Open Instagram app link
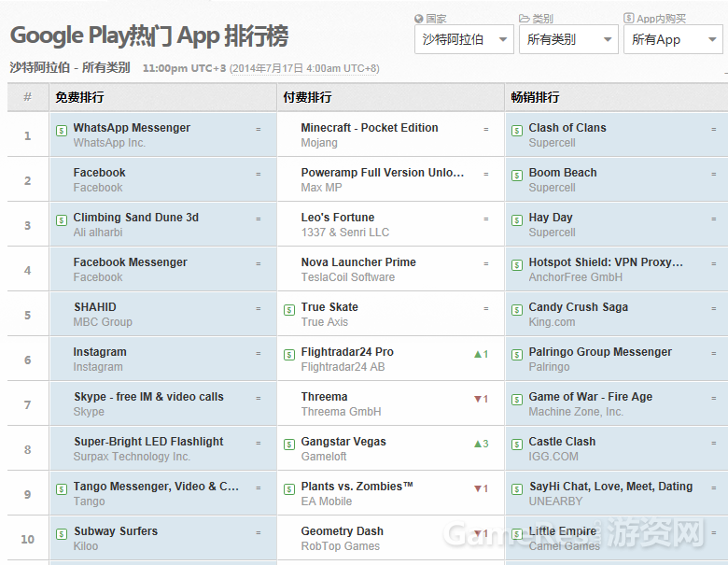The image size is (728, 565). click(x=100, y=352)
